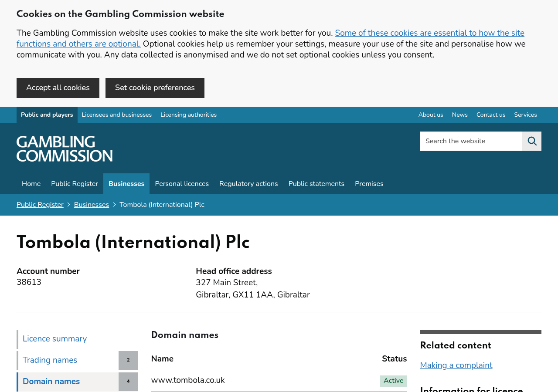Screen dimensions: 558x392
Task: Open the Services link
Action: [x=525, y=115]
